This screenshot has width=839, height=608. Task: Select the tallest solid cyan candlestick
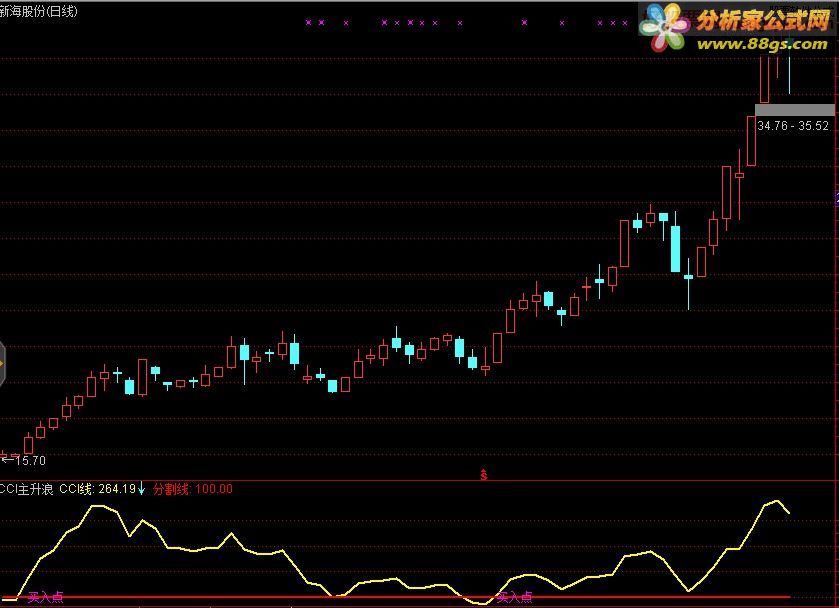pos(676,248)
